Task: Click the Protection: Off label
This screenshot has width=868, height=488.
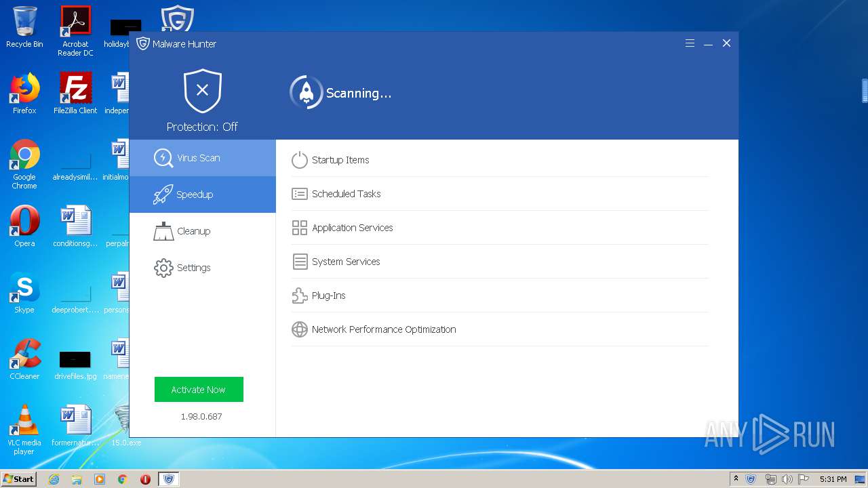Action: pyautogui.click(x=202, y=127)
